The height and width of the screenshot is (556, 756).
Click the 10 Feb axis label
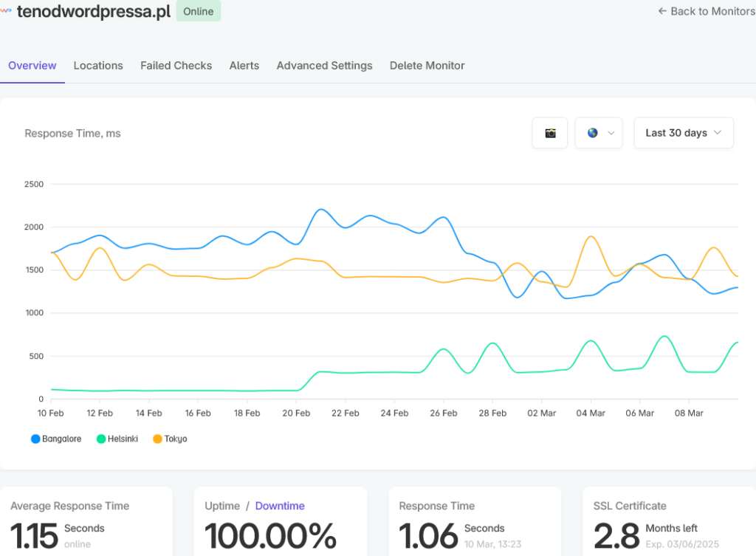(51, 413)
